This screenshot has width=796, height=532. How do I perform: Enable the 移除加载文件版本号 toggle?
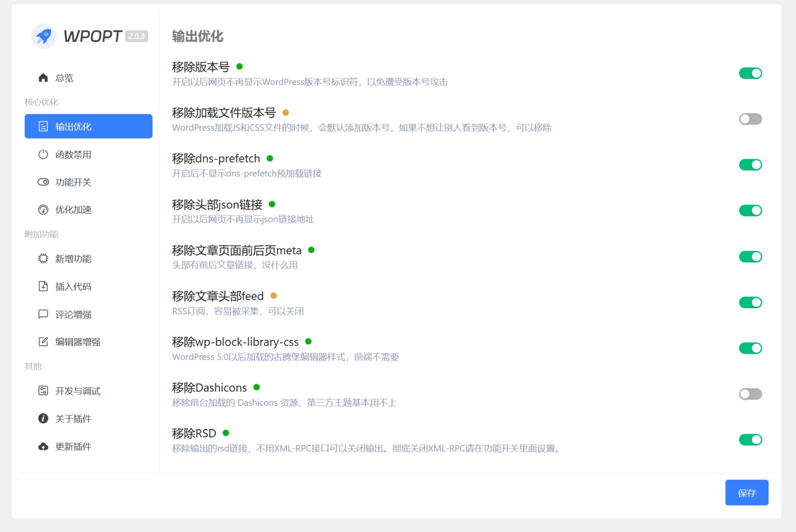click(x=750, y=119)
